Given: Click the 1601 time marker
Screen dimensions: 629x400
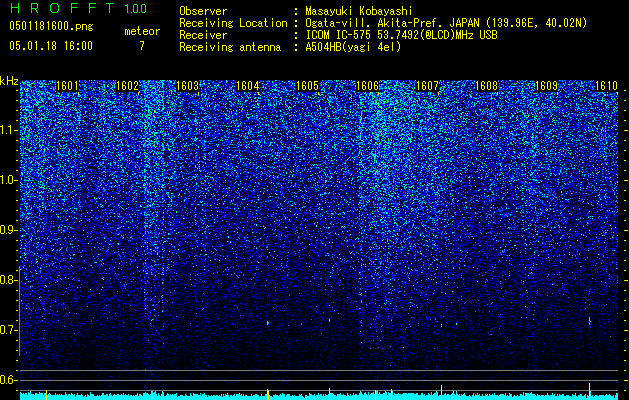Looking at the screenshot, I should (x=67, y=86).
